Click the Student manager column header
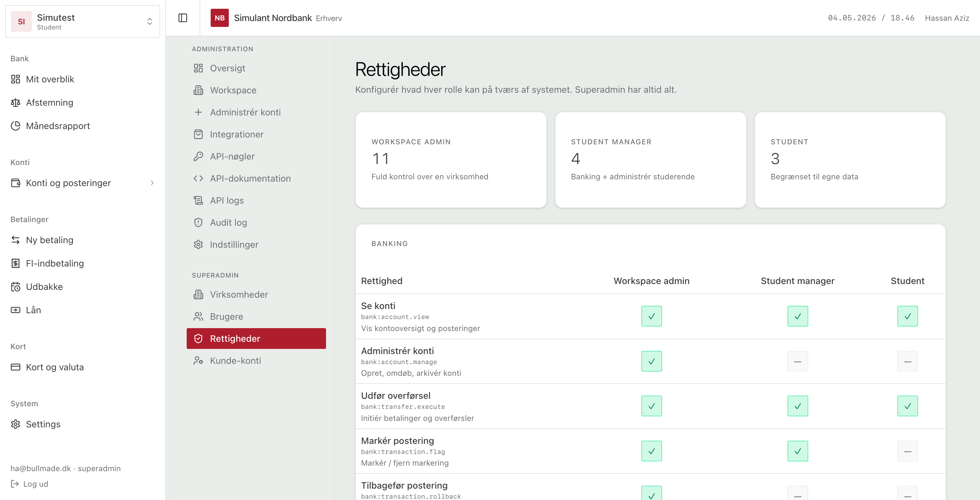The height and width of the screenshot is (500, 980). tap(798, 281)
